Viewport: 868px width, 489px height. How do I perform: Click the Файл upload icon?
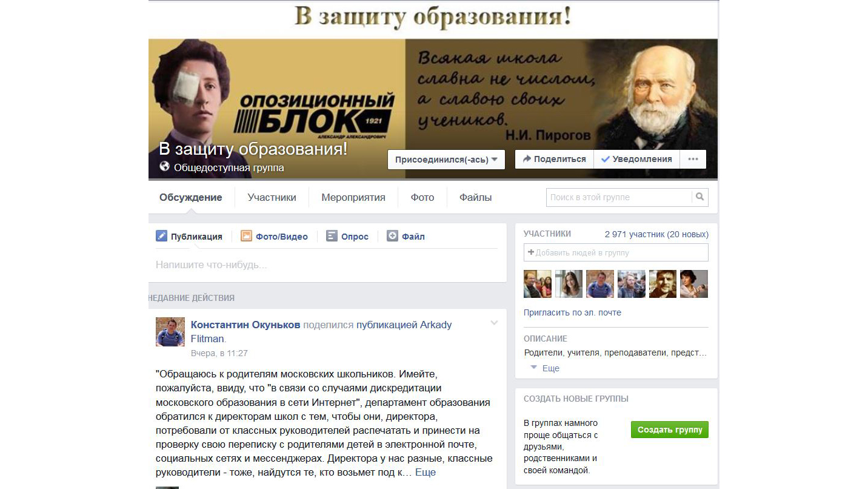click(x=392, y=236)
